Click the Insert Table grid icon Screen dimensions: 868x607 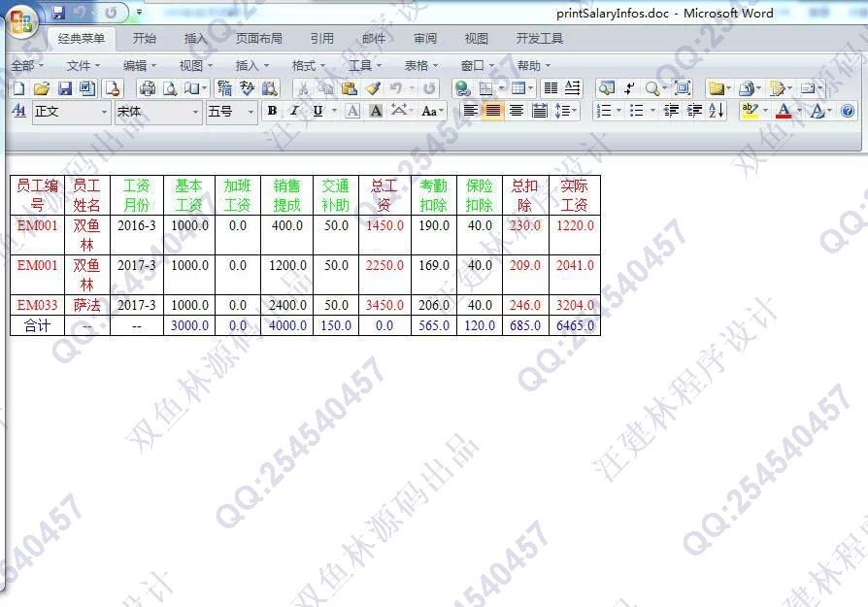tap(518, 88)
